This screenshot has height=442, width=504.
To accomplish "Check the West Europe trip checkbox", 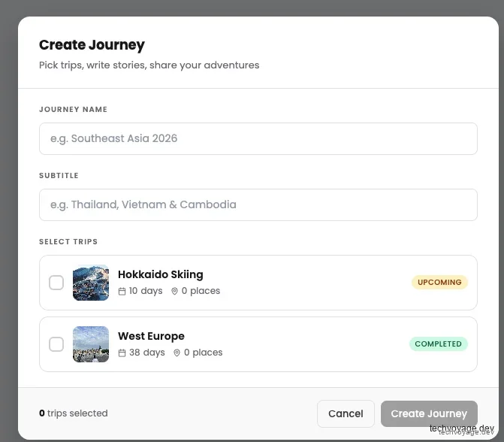I will pos(56,344).
